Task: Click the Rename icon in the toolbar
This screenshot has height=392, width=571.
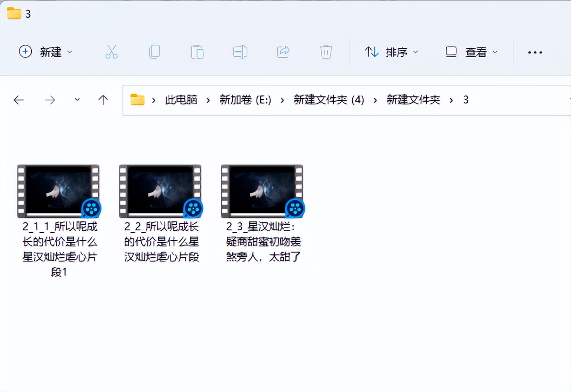Action: 240,52
